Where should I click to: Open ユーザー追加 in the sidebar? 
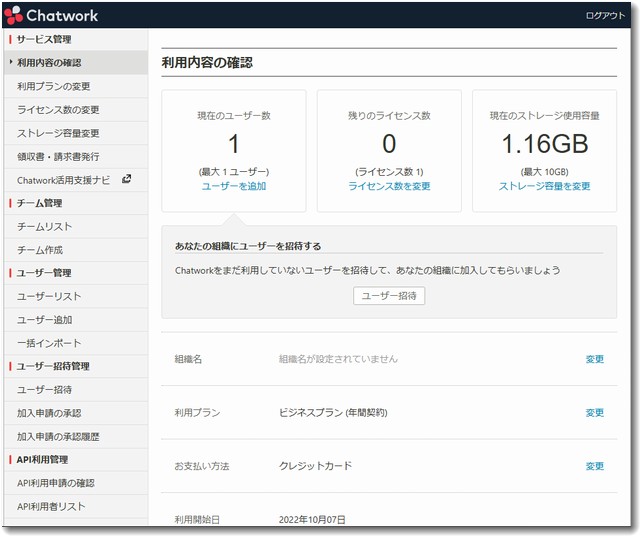click(76, 320)
